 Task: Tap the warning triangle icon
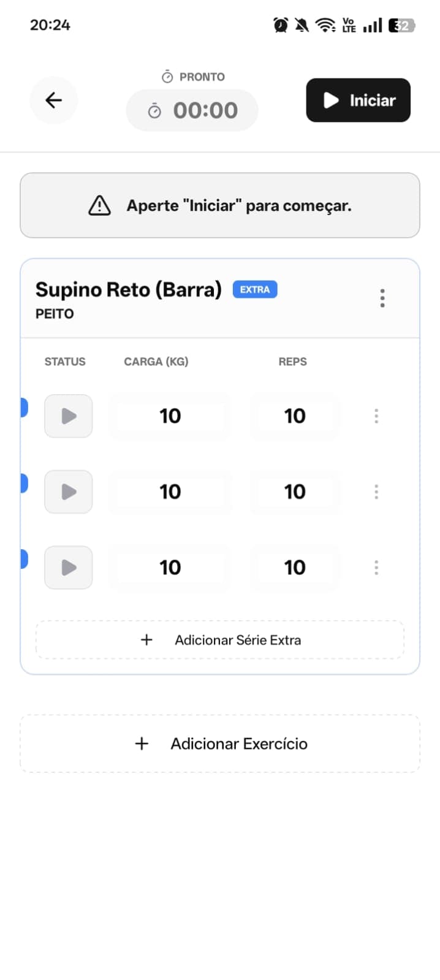(99, 206)
